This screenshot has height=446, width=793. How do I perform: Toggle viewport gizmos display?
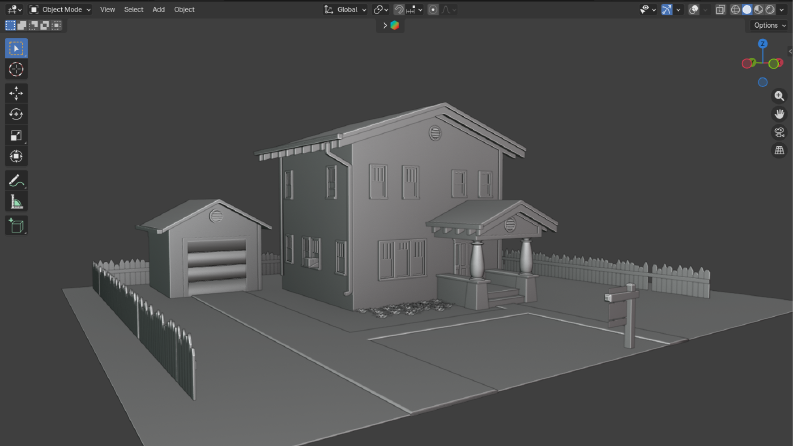click(x=667, y=10)
